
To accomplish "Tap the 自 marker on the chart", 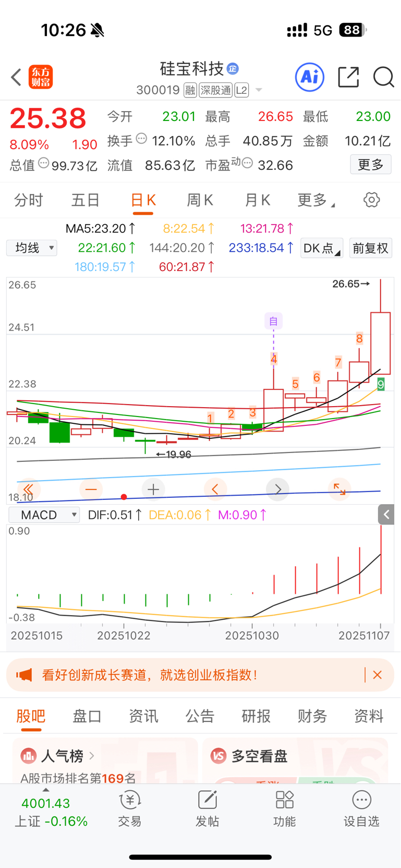I will [273, 321].
